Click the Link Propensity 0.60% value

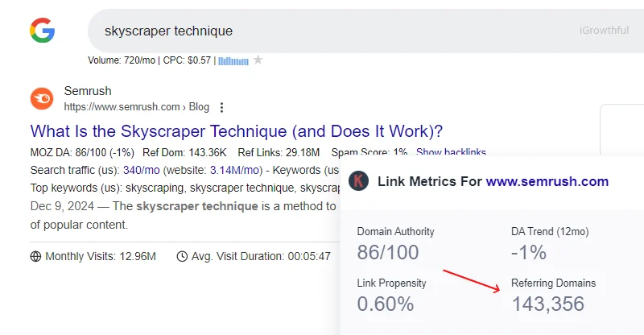386,304
